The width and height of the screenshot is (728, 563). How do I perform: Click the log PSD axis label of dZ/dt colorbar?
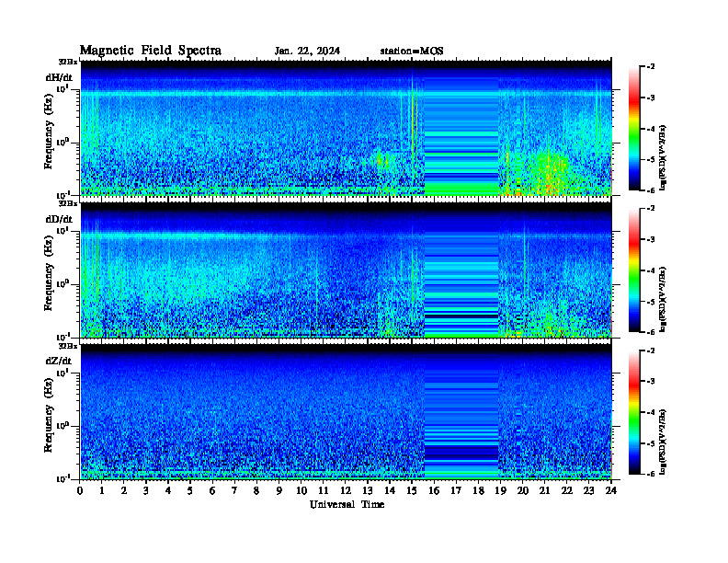(663, 442)
